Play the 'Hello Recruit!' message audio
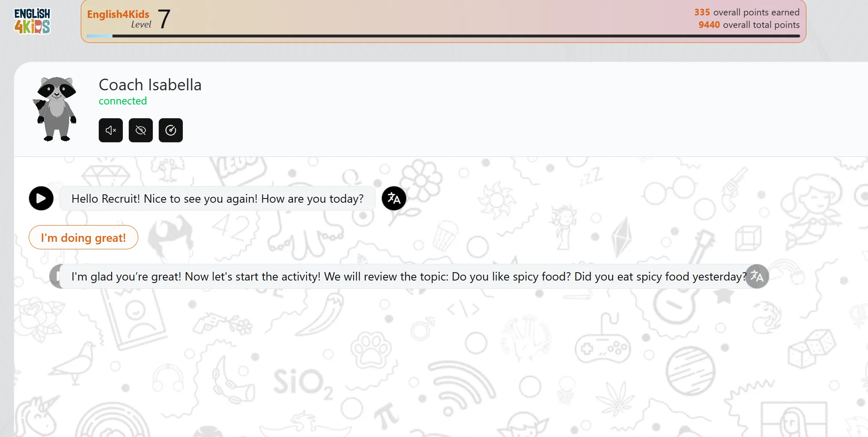868x437 pixels. point(41,198)
